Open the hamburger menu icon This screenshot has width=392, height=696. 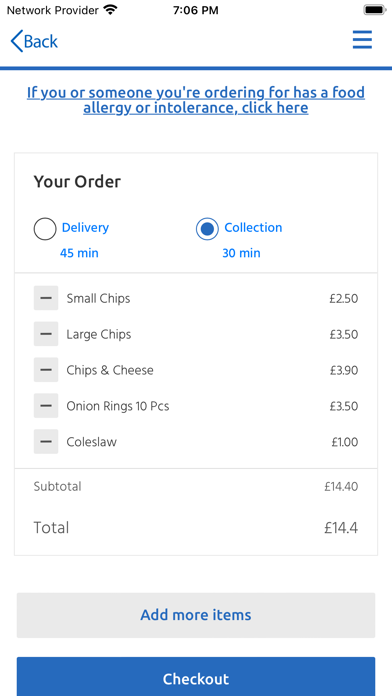click(x=362, y=41)
